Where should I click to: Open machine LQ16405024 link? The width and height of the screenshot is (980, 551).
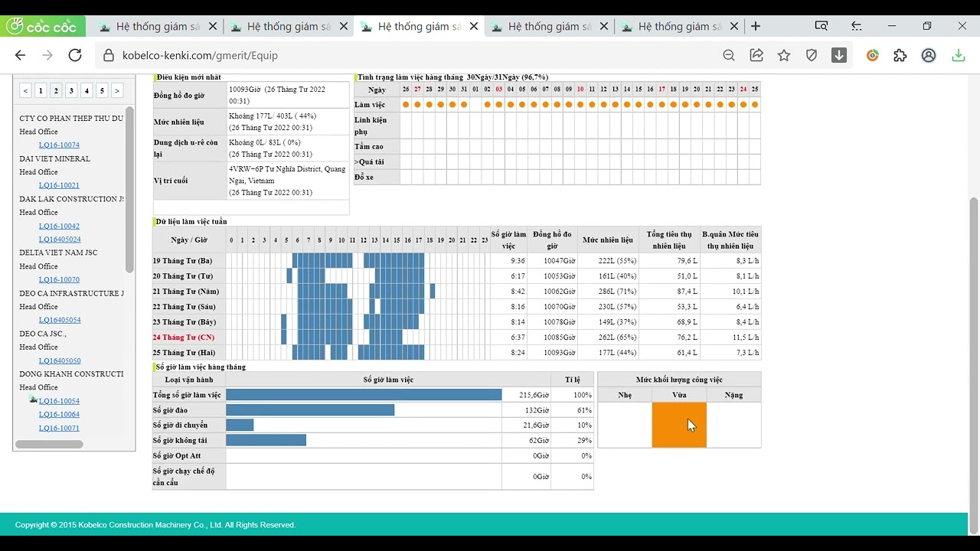60,240
